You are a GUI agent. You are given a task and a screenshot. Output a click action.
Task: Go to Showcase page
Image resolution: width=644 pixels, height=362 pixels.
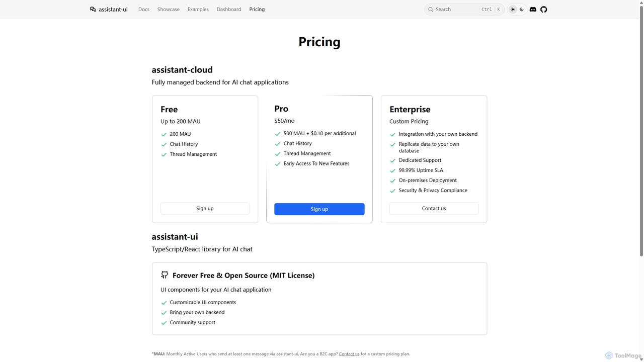(168, 10)
